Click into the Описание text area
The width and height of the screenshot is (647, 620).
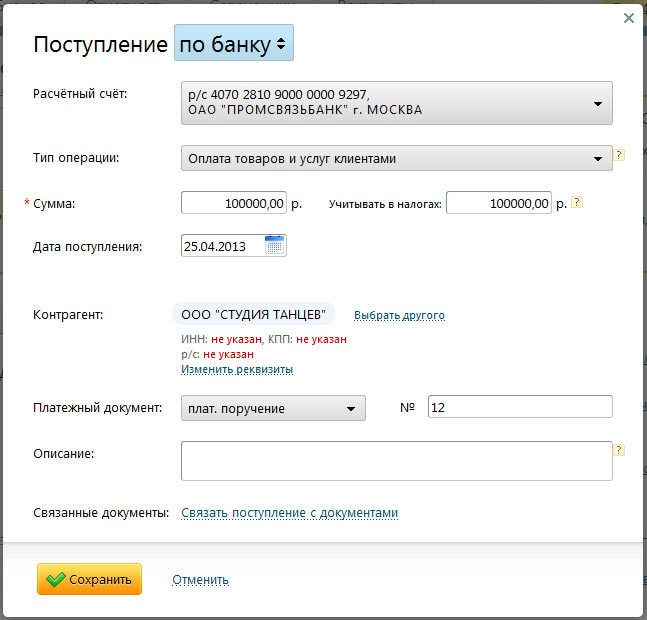(396, 461)
